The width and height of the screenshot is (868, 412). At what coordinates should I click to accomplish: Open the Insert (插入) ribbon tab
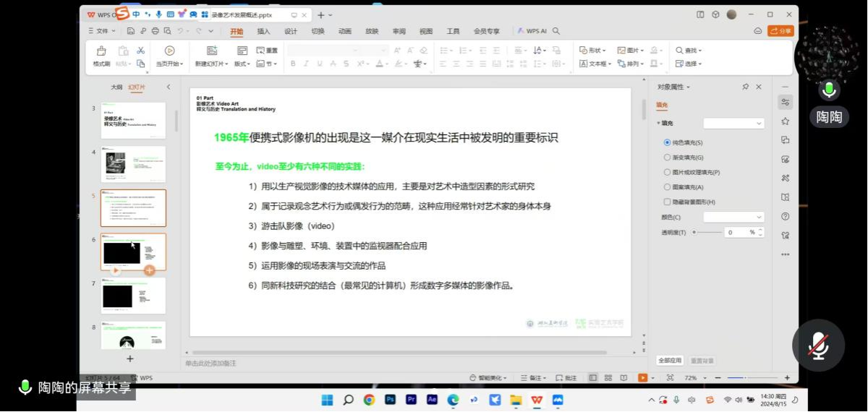(263, 31)
